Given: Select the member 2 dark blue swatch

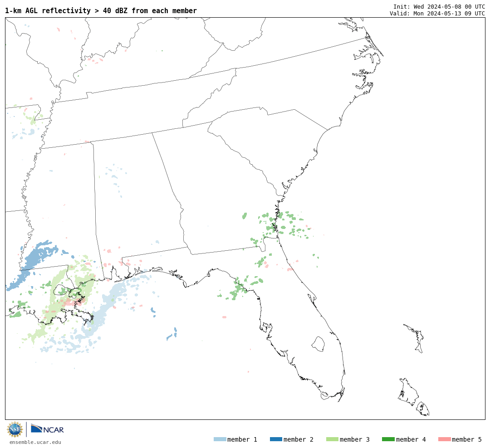Looking at the screenshot, I should tap(276, 439).
